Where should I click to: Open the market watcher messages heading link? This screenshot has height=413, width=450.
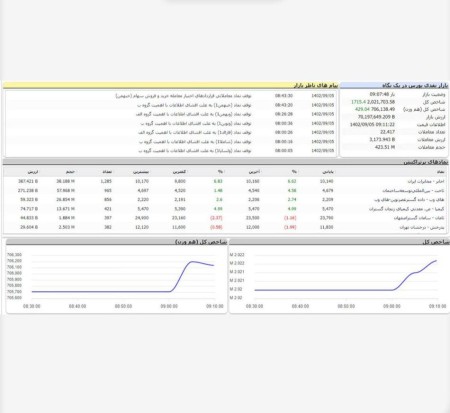pos(316,85)
